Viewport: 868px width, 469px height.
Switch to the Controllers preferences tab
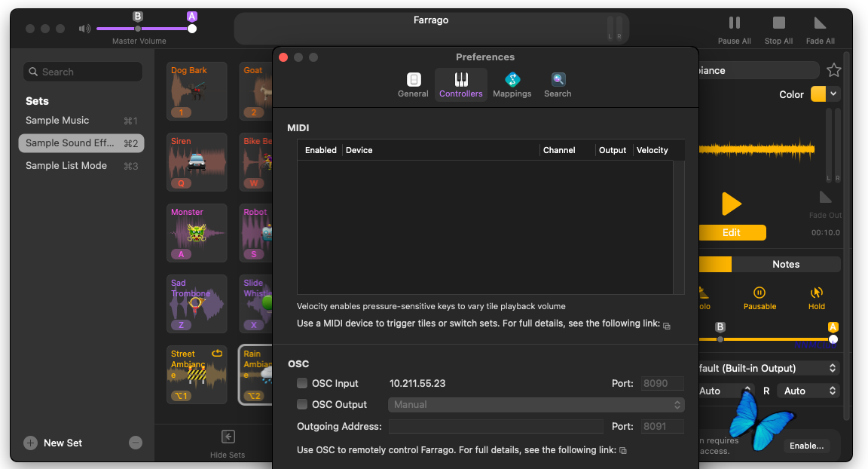point(460,85)
